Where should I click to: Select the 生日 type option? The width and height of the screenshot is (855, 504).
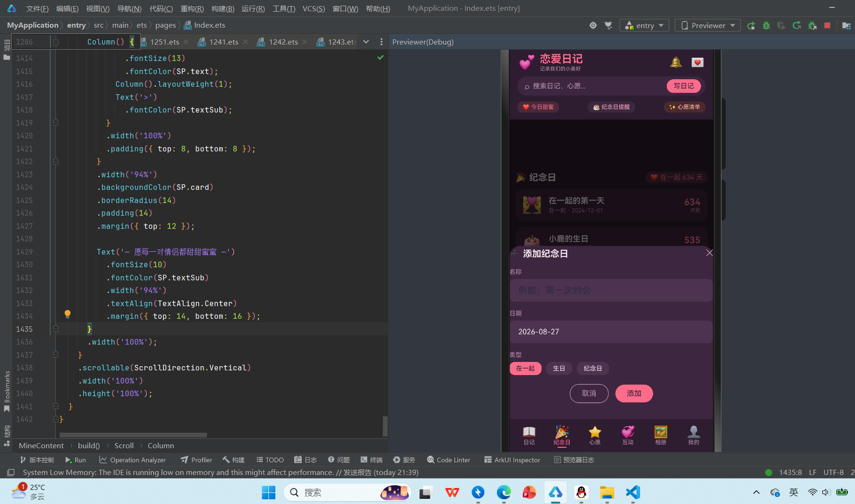559,369
